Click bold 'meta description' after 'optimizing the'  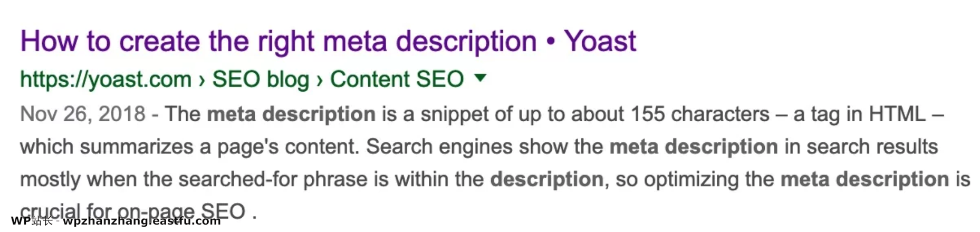[x=864, y=179]
